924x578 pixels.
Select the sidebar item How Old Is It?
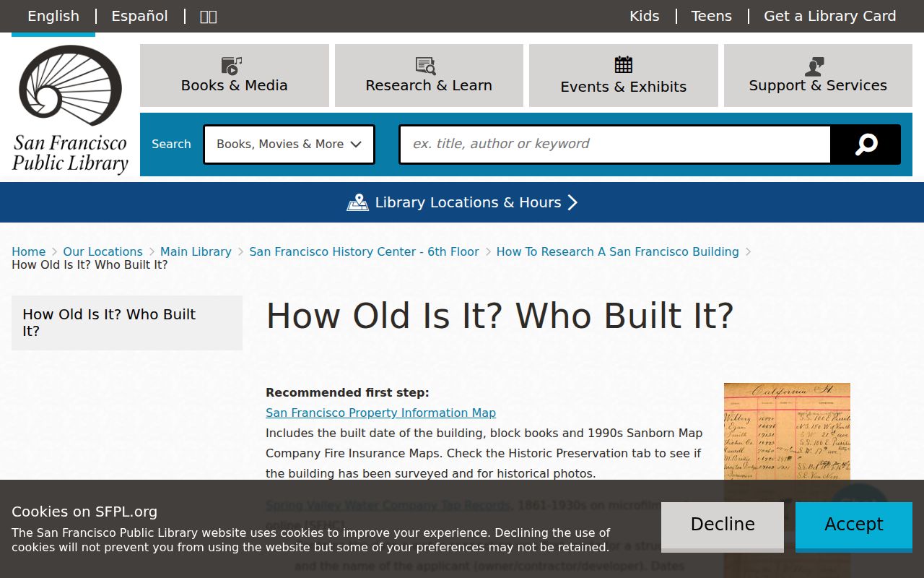tap(127, 323)
